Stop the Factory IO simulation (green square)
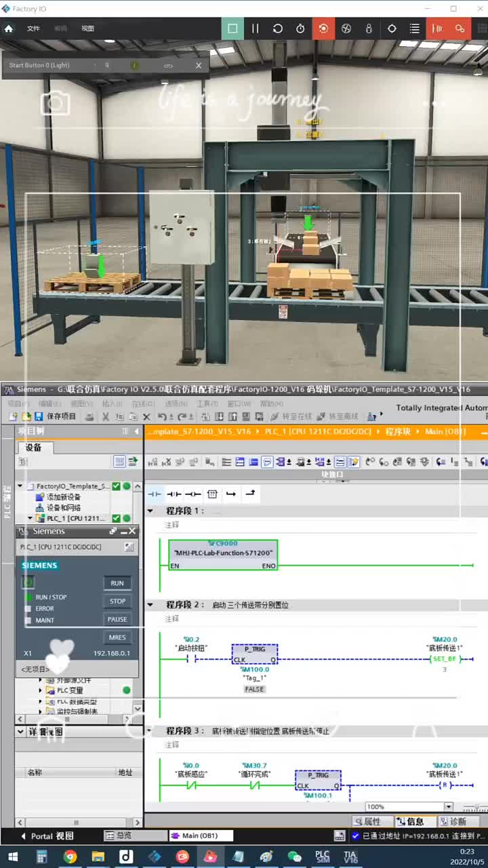This screenshot has width=488, height=868. pyautogui.click(x=232, y=28)
